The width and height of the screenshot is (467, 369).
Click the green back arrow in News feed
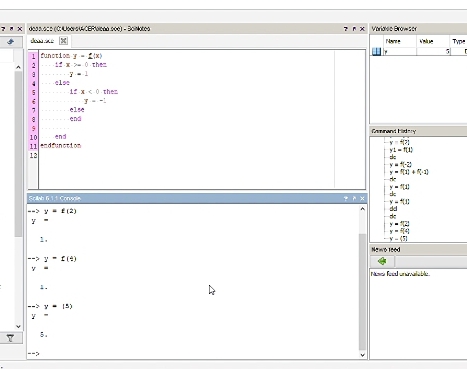382,261
